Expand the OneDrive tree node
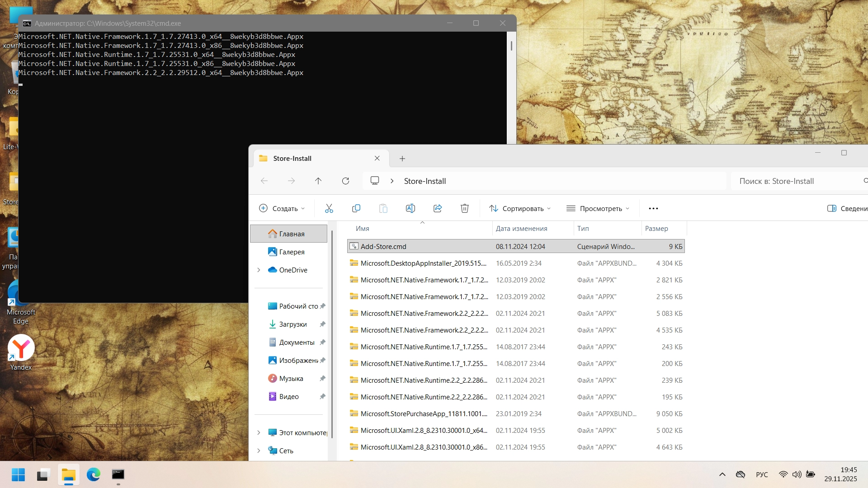This screenshot has width=868, height=488. coord(259,270)
